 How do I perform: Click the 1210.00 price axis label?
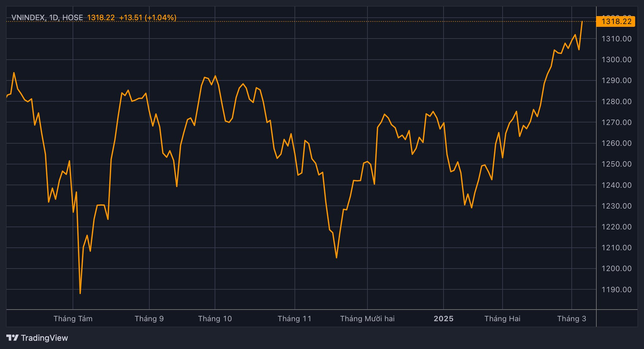[x=616, y=248]
